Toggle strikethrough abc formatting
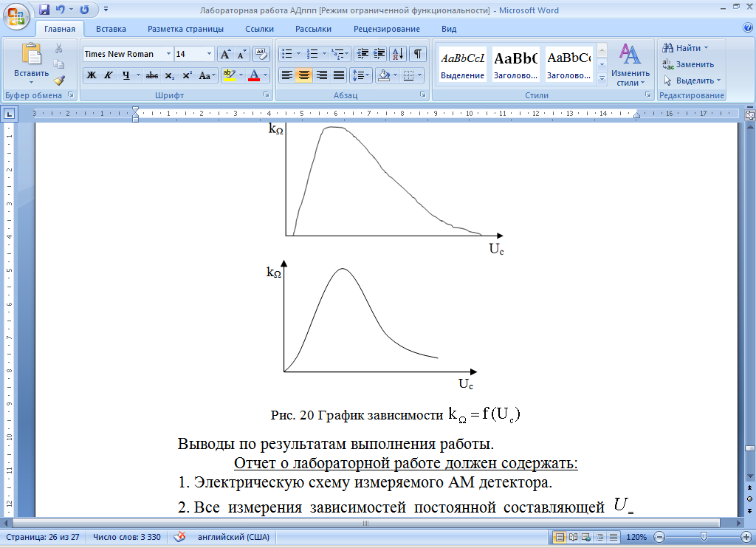 point(152,75)
